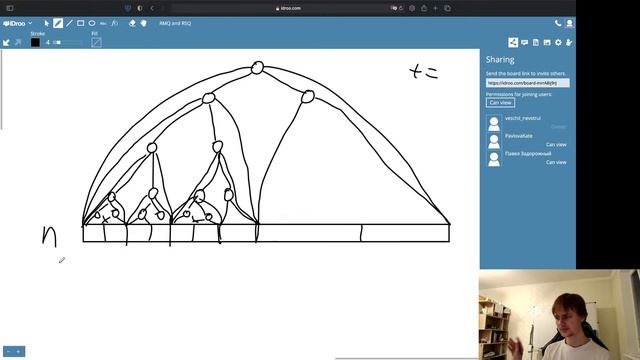Image resolution: width=640 pixels, height=360 pixels.
Task: Go to the next board page
Action: [19, 351]
